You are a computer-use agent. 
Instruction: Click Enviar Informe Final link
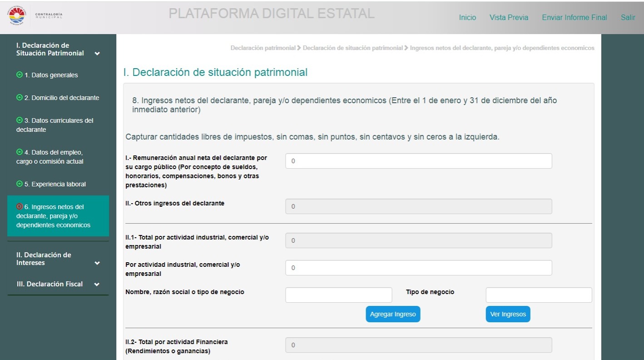pyautogui.click(x=574, y=18)
